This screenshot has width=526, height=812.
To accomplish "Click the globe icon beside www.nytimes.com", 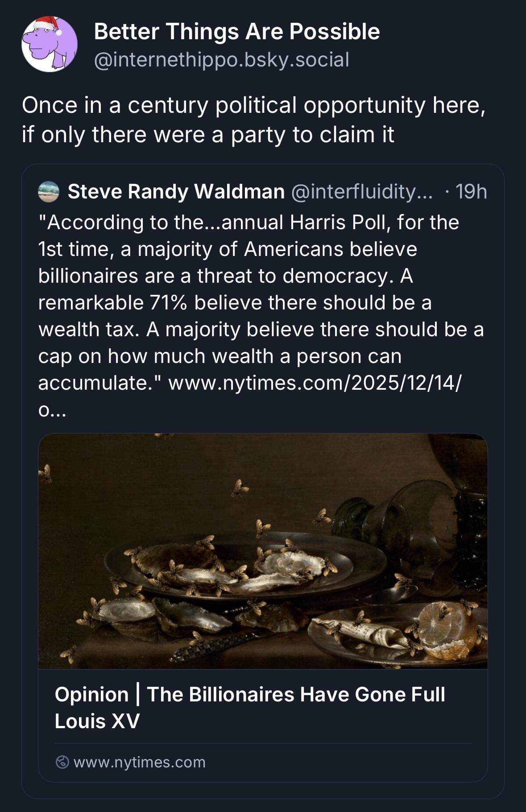I will [62, 762].
